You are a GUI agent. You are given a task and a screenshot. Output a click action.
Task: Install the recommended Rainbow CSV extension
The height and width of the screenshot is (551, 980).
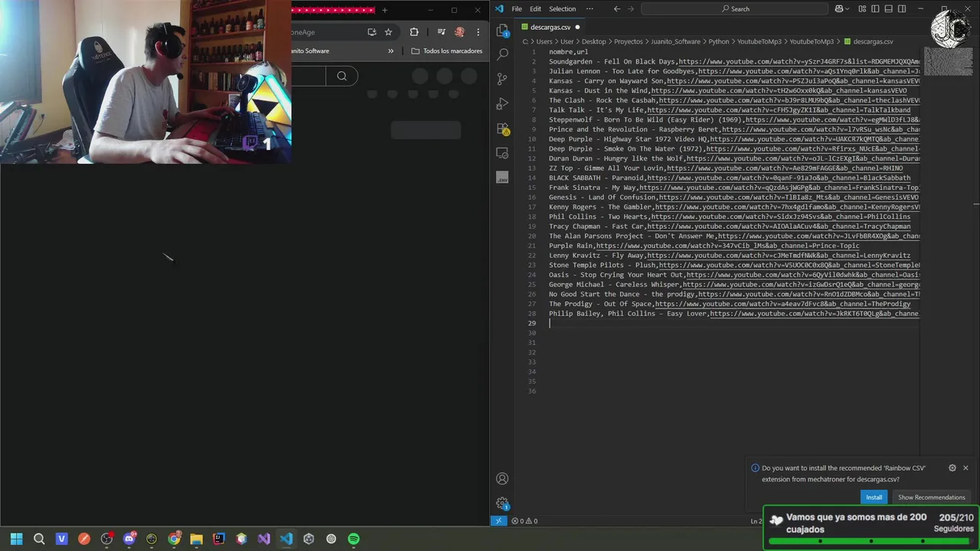874,497
